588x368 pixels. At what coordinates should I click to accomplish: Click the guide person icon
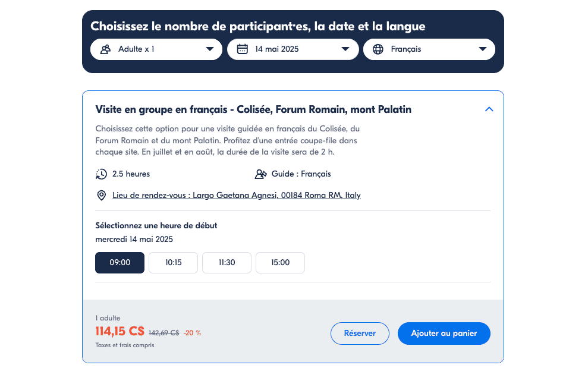pyautogui.click(x=260, y=174)
